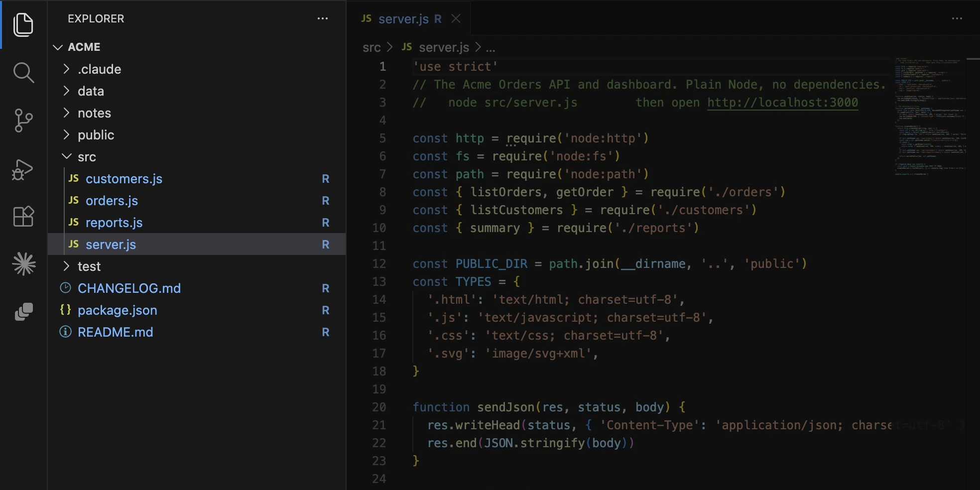Open the Run and Debug view
The height and width of the screenshot is (490, 980).
click(23, 169)
